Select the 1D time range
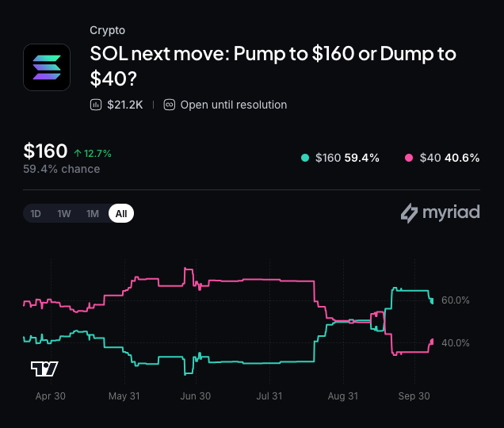 36,213
